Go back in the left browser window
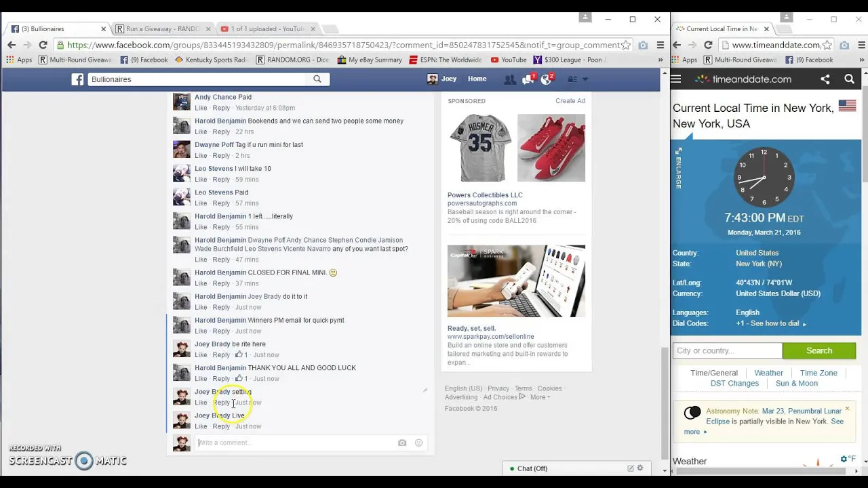Image resolution: width=868 pixels, height=488 pixels. (x=12, y=45)
